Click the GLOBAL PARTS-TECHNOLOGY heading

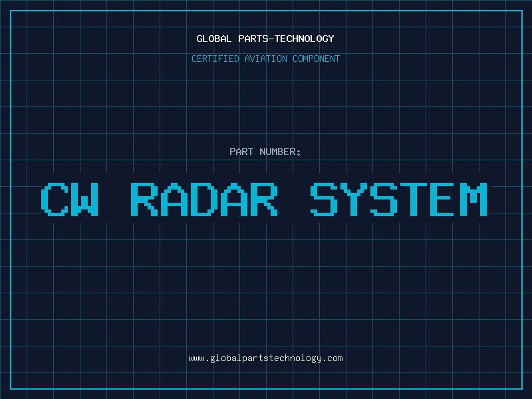pyautogui.click(x=265, y=39)
